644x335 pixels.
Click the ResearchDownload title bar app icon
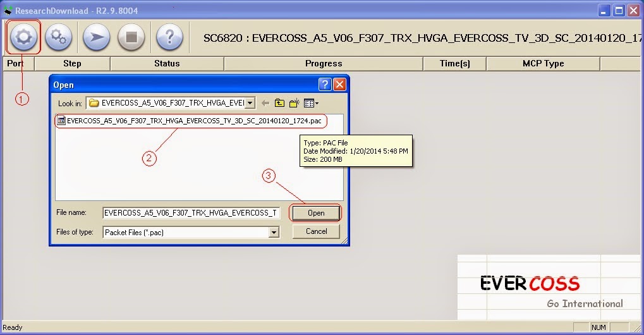(8, 10)
